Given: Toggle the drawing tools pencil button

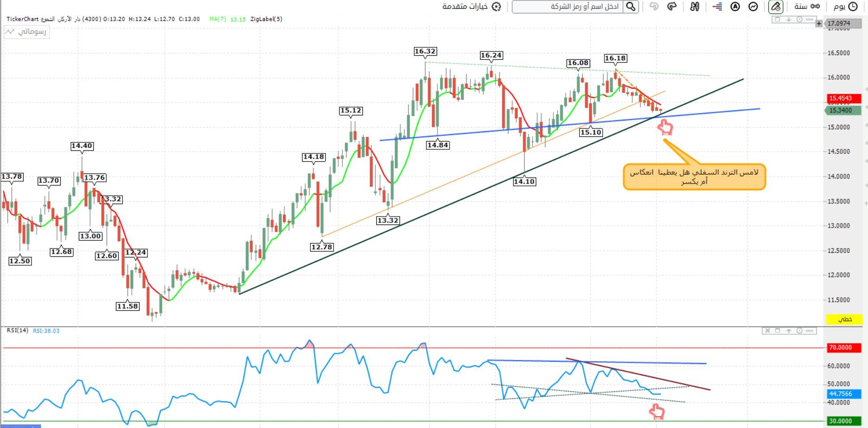Looking at the screenshot, I should click(x=775, y=6).
